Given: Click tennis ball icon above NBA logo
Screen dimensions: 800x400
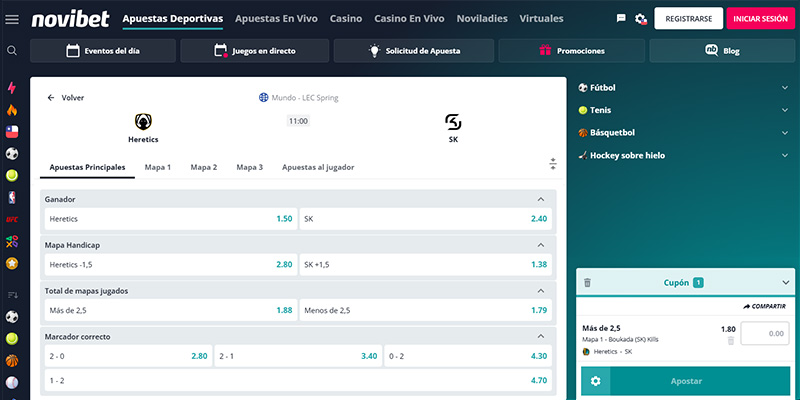Looking at the screenshot, I should [12, 176].
